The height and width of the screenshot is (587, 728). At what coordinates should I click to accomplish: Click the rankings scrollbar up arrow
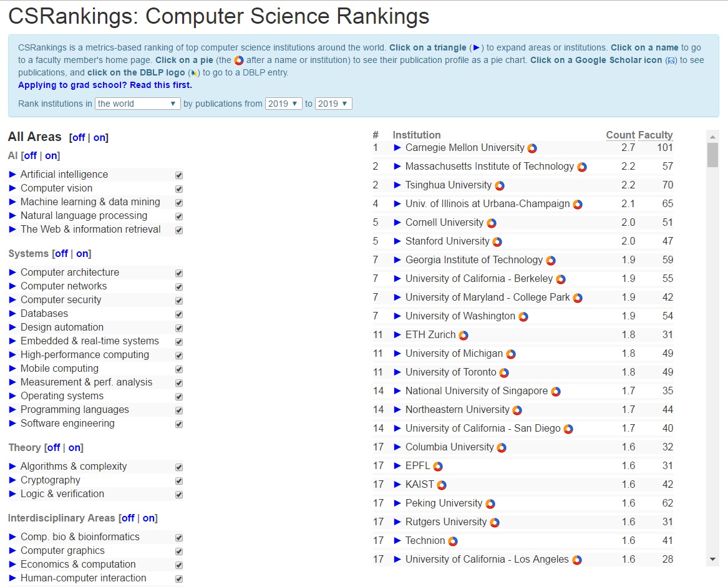click(712, 137)
